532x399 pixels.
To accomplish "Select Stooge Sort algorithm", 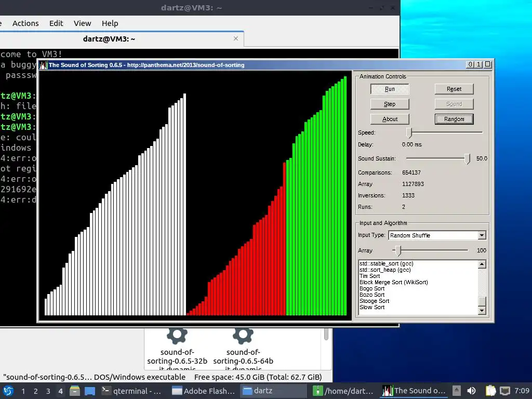I will [x=374, y=301].
